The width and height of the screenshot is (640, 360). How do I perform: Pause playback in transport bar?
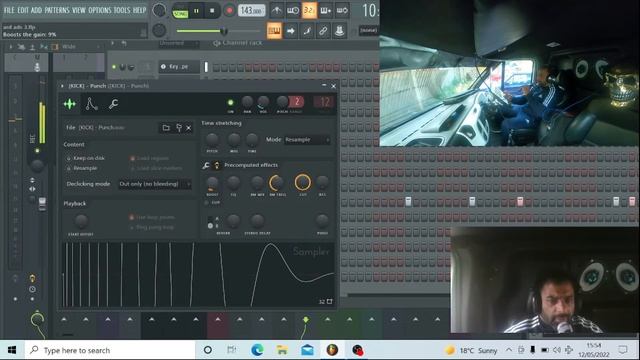coord(196,11)
